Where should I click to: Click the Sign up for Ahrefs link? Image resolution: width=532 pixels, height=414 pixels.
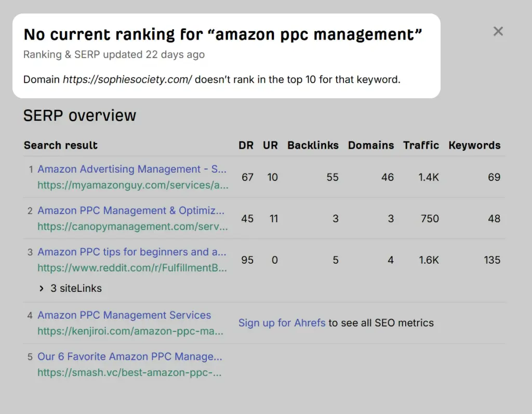click(282, 323)
